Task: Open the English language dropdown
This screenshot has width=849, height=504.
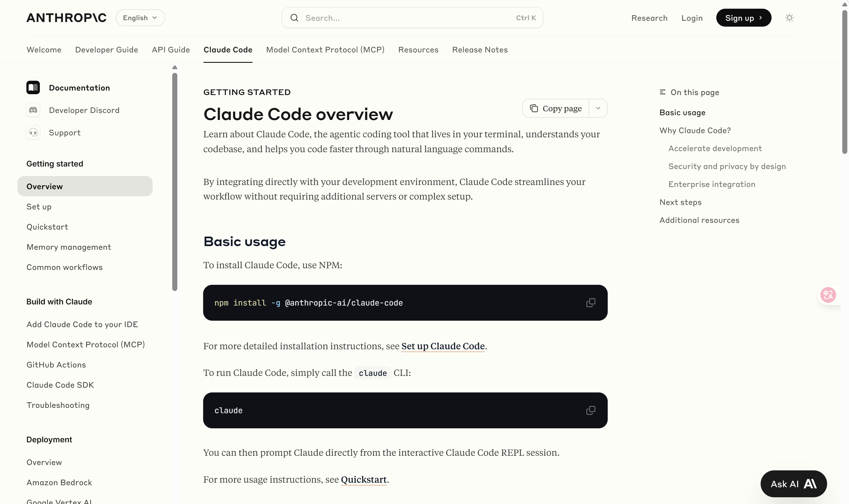Action: click(140, 18)
